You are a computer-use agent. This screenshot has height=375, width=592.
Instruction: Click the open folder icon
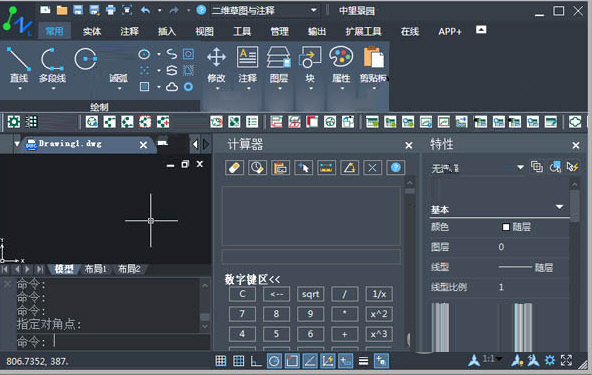[62, 10]
